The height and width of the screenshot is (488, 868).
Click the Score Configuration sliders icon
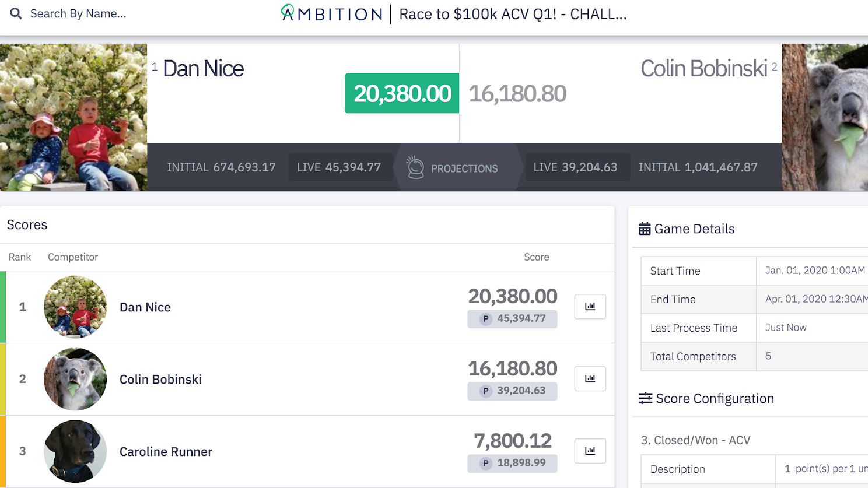coord(645,399)
